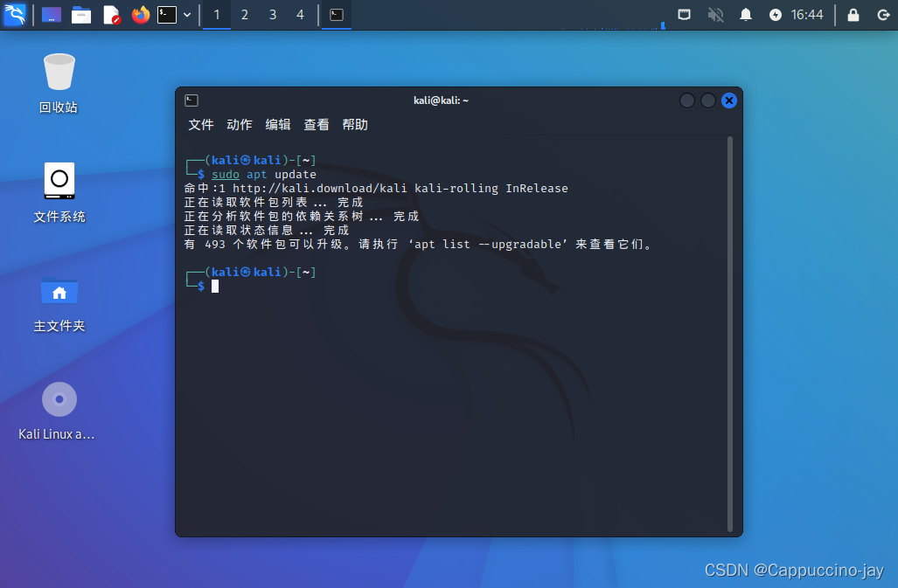The width and height of the screenshot is (898, 588).
Task: Click the '--upgradable' text in output
Action: [x=520, y=245]
